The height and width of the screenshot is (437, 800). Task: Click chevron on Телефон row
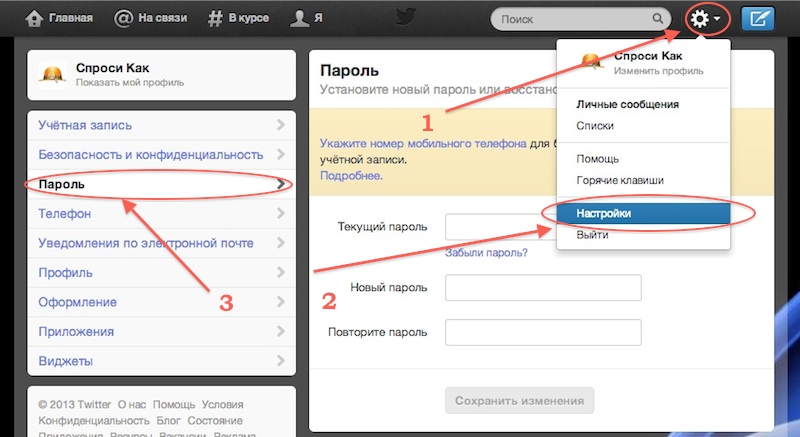pos(281,213)
